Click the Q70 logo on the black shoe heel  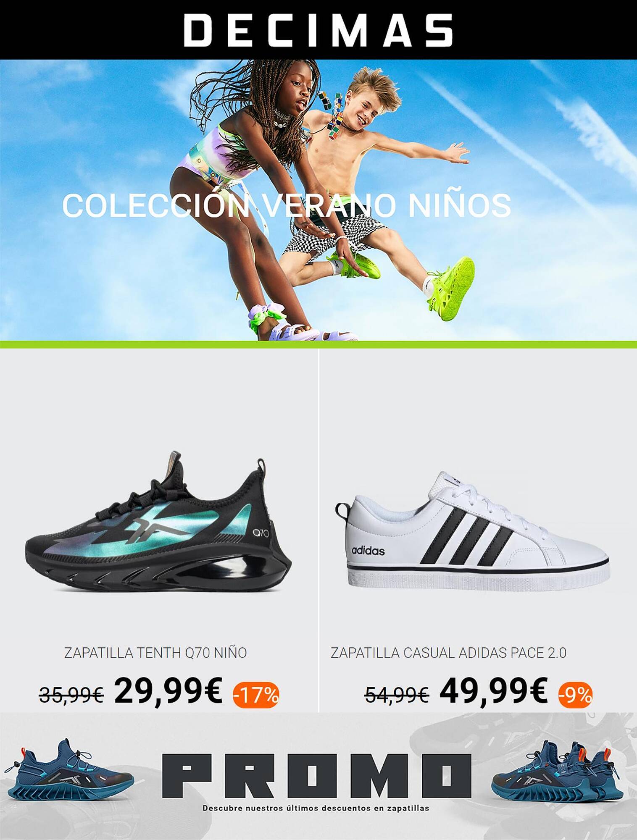point(261,533)
